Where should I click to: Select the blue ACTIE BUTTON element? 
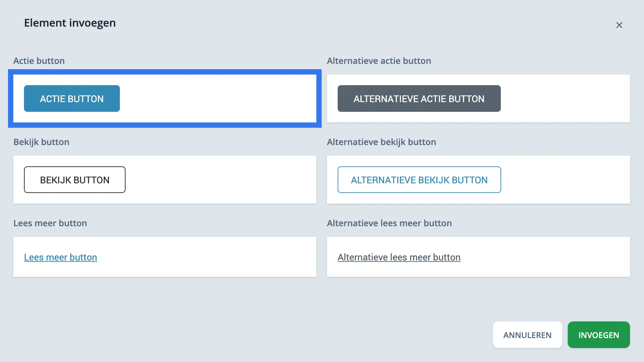72,98
